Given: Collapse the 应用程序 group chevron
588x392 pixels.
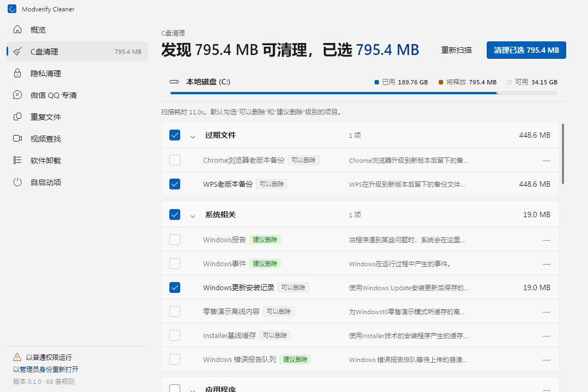Looking at the screenshot, I should pyautogui.click(x=193, y=390).
